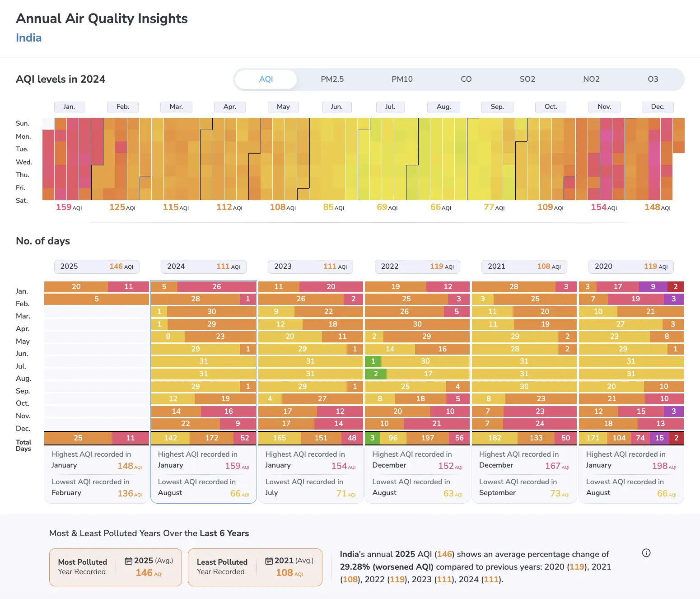The height and width of the screenshot is (599, 700).
Task: Click the India country link
Action: pos(28,37)
